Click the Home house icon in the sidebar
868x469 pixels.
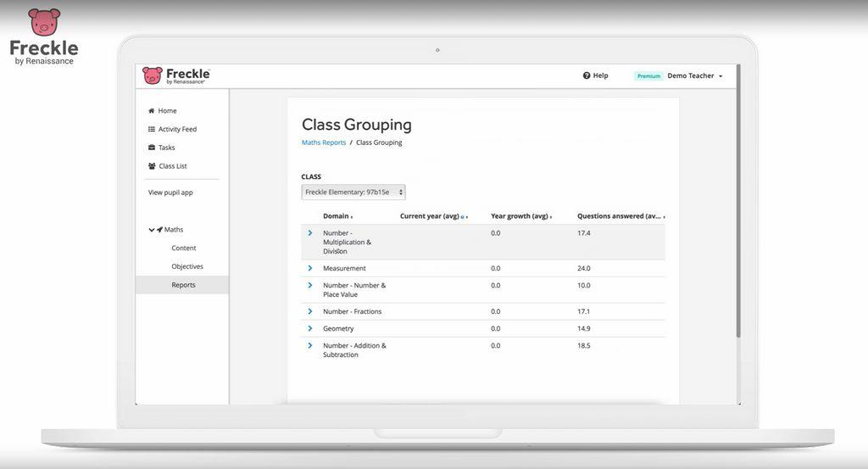151,111
